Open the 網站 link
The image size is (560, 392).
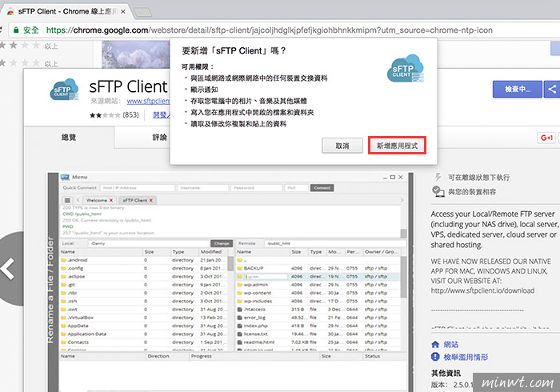coord(450,345)
